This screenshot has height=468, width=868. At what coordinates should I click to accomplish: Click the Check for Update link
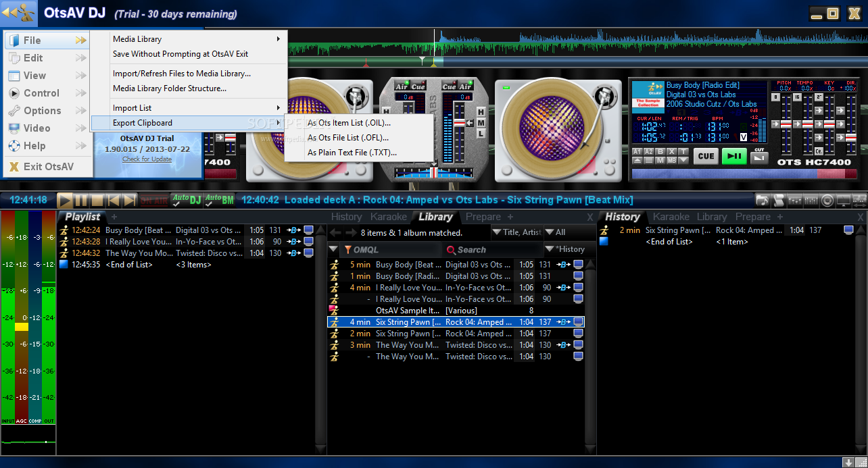(x=147, y=159)
